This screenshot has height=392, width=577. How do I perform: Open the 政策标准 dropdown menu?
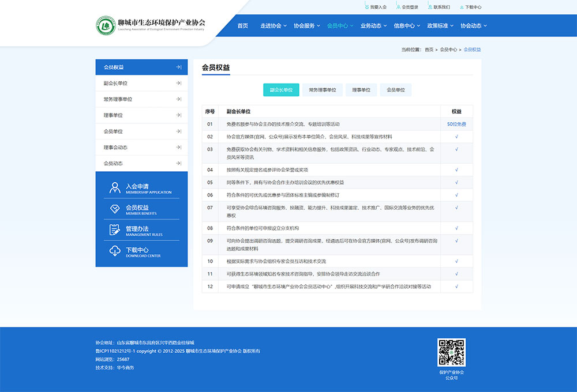(x=440, y=26)
